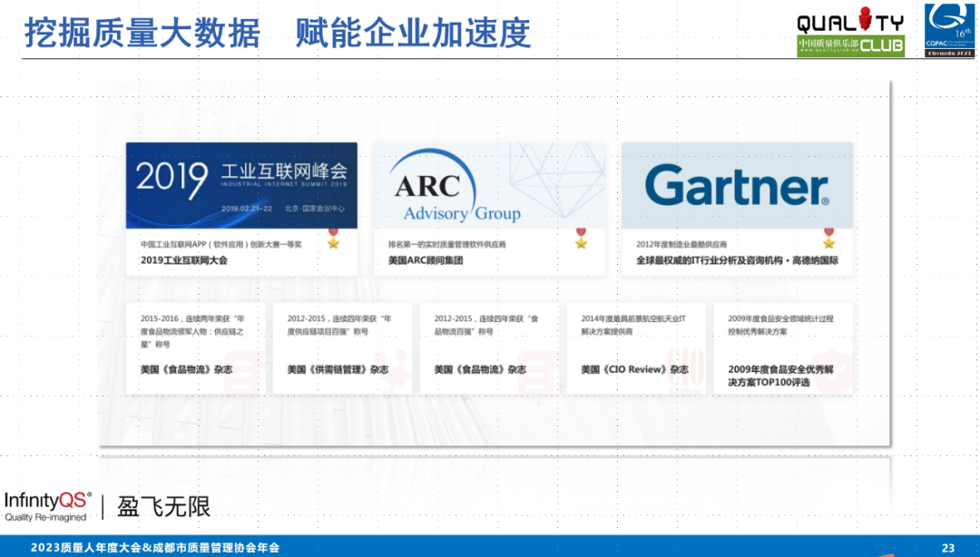Click medal icon on 美国ARC顾问集团 card
Viewport: 980px width, 557px height.
[582, 239]
